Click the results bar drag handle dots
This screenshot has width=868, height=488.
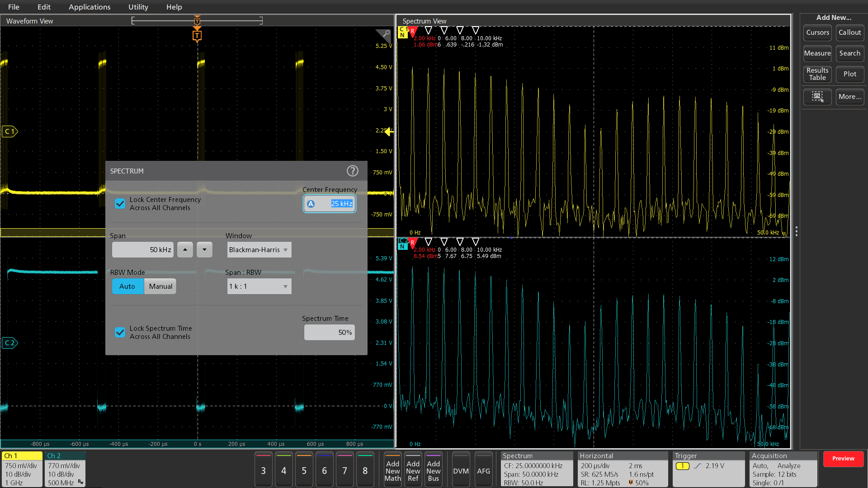tap(796, 231)
